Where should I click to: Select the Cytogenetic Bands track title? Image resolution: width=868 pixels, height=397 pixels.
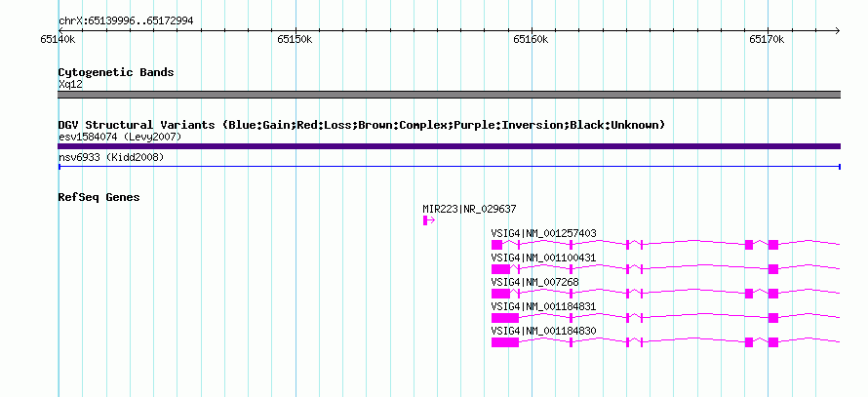point(116,72)
